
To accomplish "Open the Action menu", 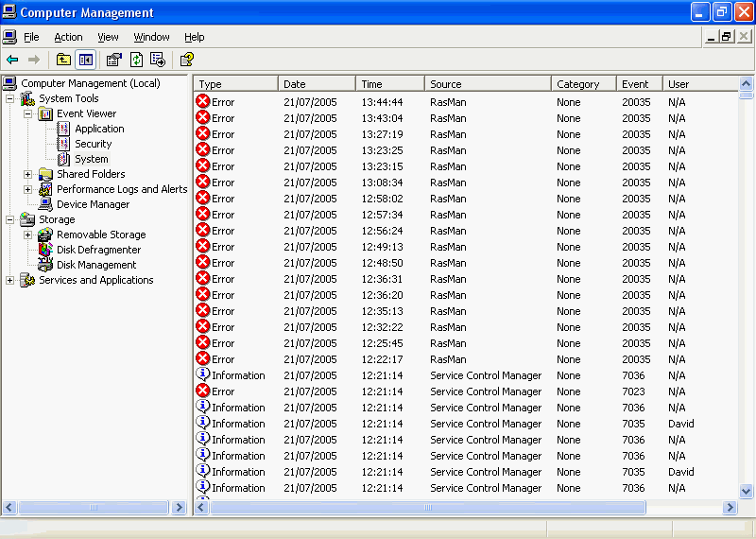I will tap(68, 37).
